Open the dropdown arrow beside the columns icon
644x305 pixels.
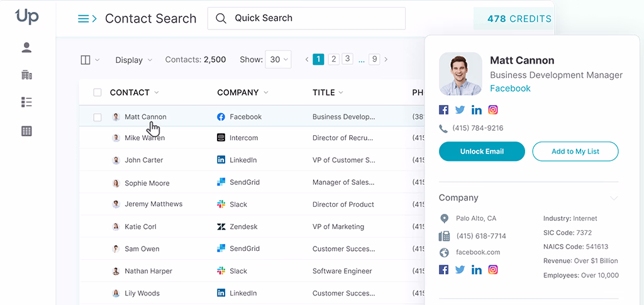pos(97,60)
